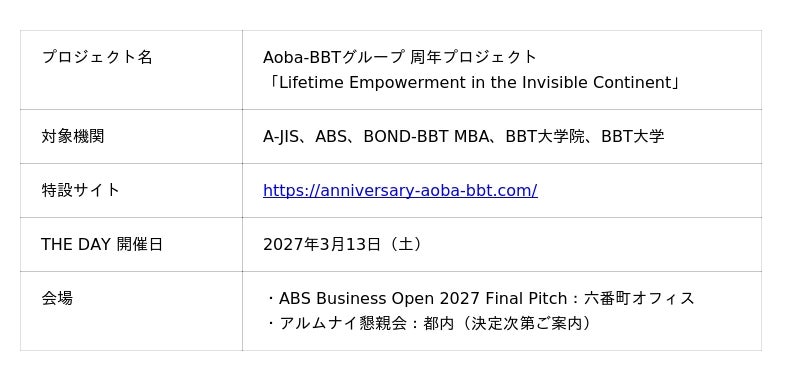This screenshot has height=381, width=800.
Task: Select the date 2027年3月13日（土）
Action: [x=344, y=244]
